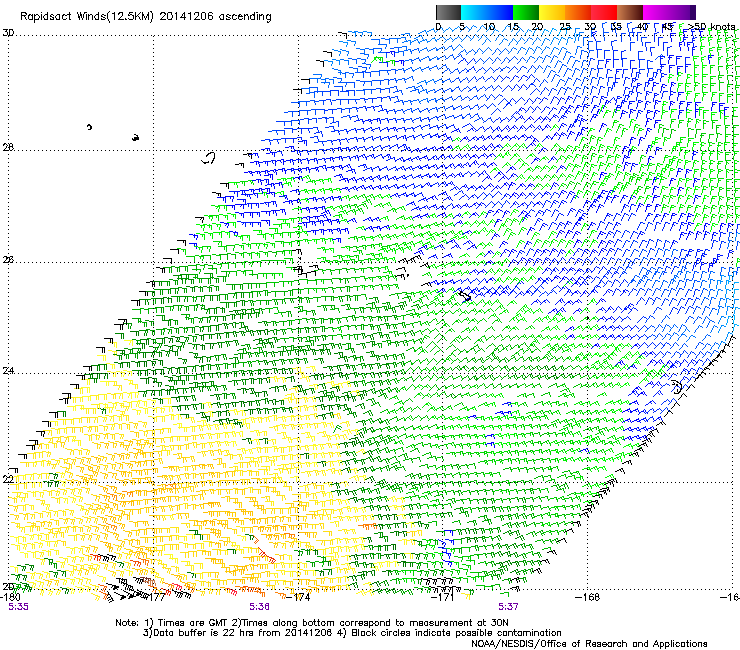Click the yellow 20-25 knots legend swatch
This screenshot has width=740, height=650.
click(x=552, y=12)
